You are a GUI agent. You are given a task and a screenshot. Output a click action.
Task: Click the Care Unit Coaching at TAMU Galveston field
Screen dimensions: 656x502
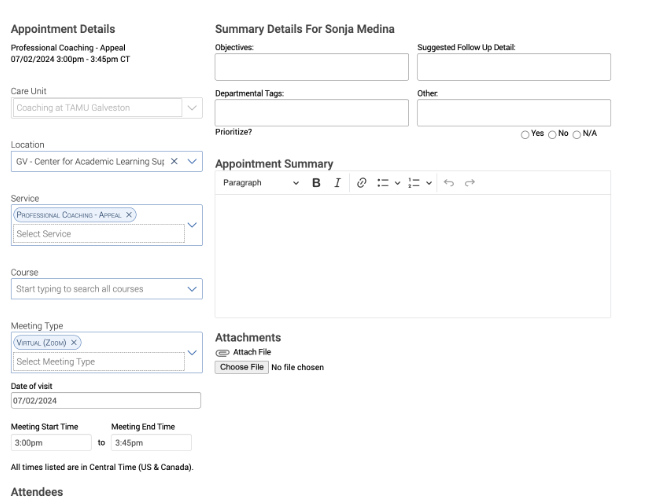click(x=97, y=108)
